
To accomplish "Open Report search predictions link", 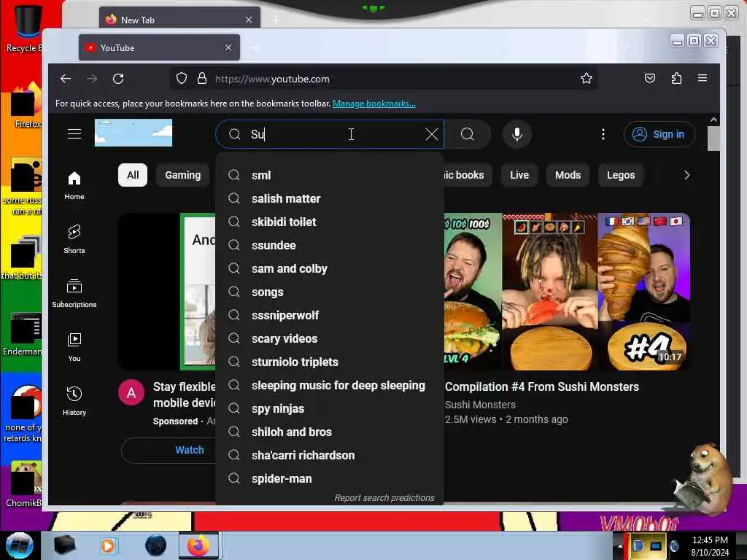I will [384, 497].
